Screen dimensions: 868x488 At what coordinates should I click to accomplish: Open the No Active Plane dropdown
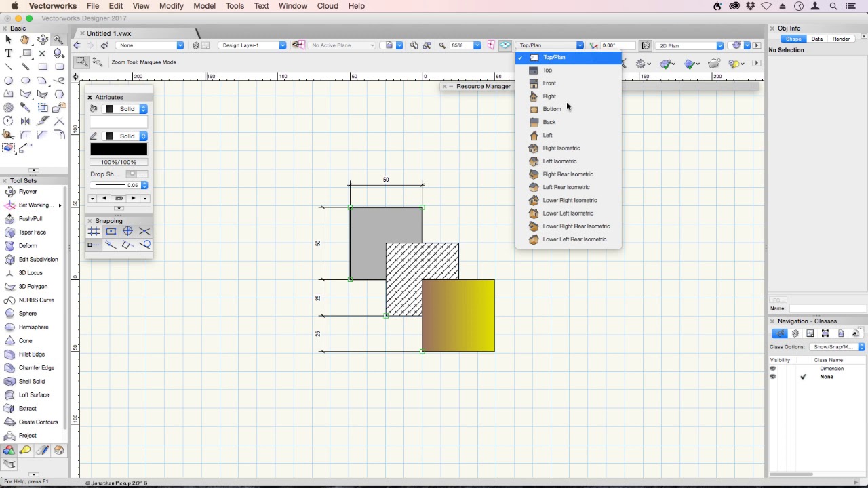341,45
